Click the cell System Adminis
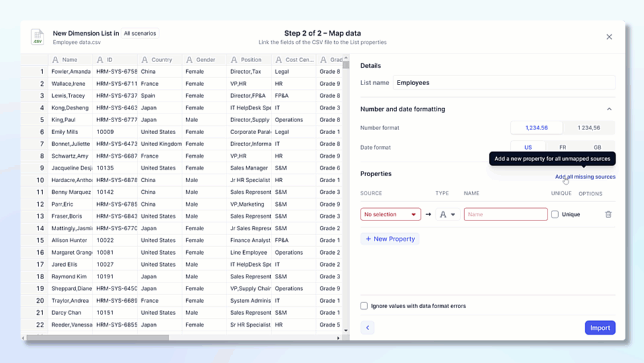Image resolution: width=644 pixels, height=363 pixels. coord(250,301)
